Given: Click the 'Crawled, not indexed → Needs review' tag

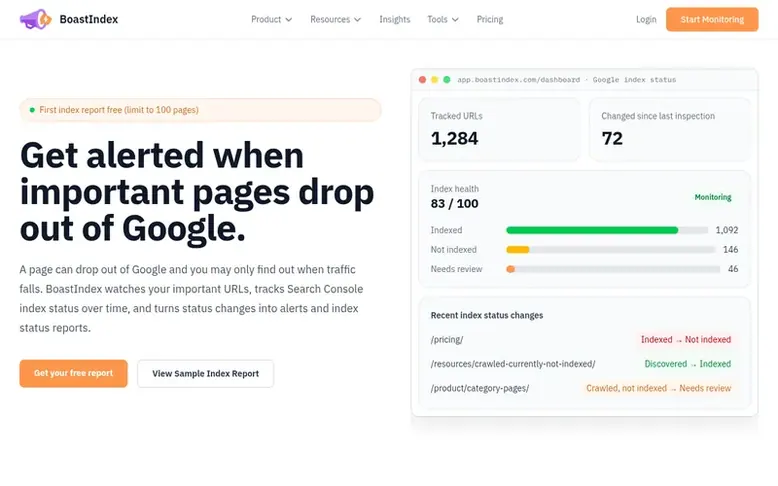Looking at the screenshot, I should [x=658, y=388].
